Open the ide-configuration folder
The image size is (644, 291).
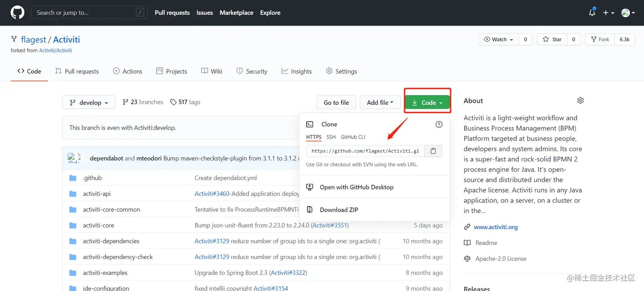(106, 288)
